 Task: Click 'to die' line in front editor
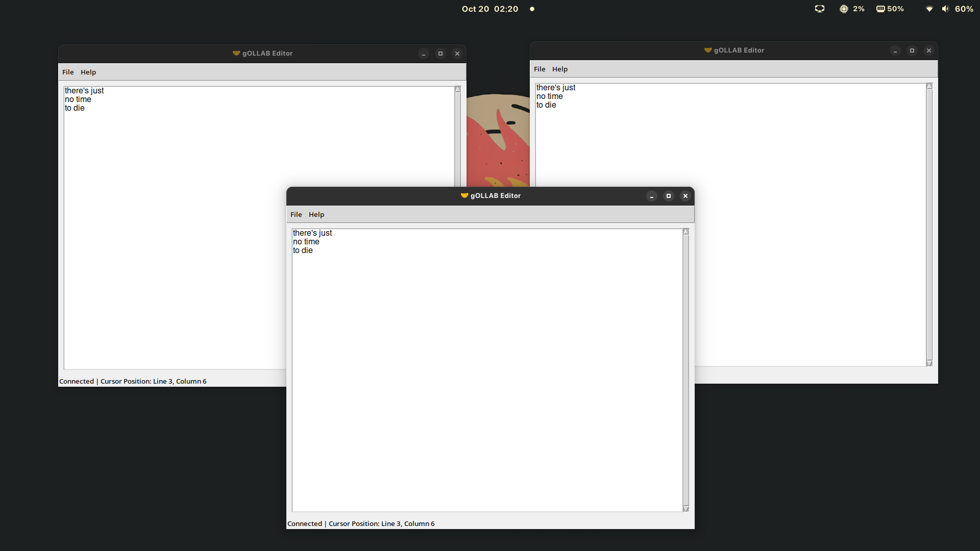point(303,251)
